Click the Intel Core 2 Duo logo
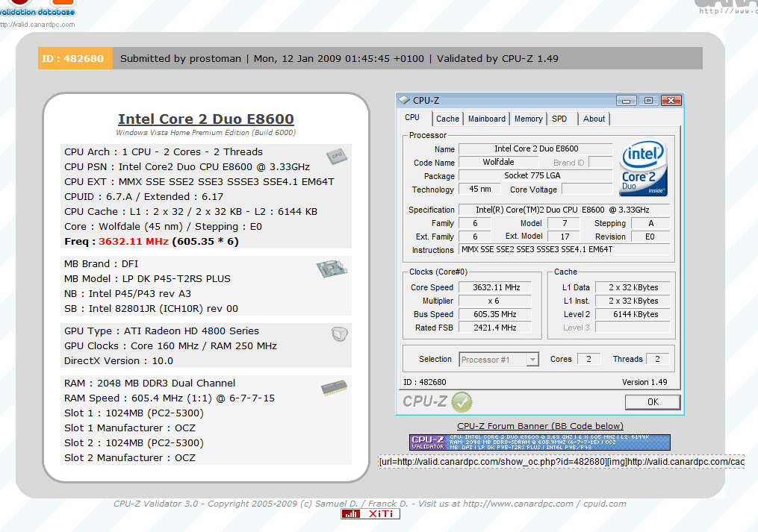Screen dimensions: 758x532 pyautogui.click(x=644, y=168)
